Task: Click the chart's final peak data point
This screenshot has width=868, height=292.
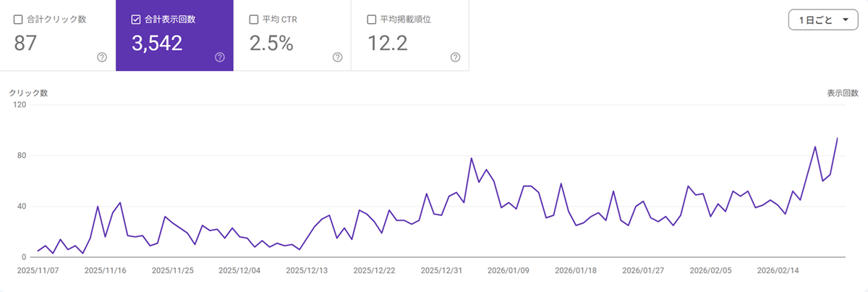Action: pos(838,138)
